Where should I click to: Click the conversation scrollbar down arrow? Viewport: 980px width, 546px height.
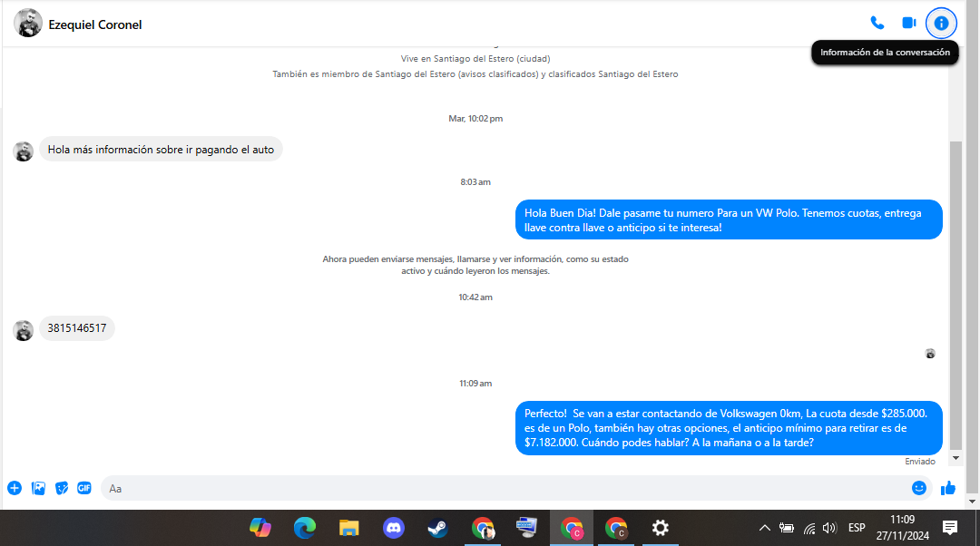click(955, 458)
